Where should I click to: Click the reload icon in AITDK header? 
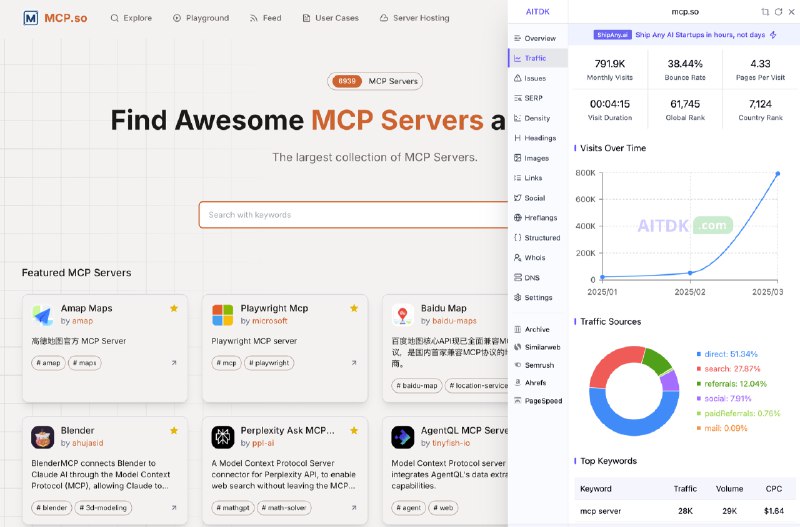(x=779, y=12)
